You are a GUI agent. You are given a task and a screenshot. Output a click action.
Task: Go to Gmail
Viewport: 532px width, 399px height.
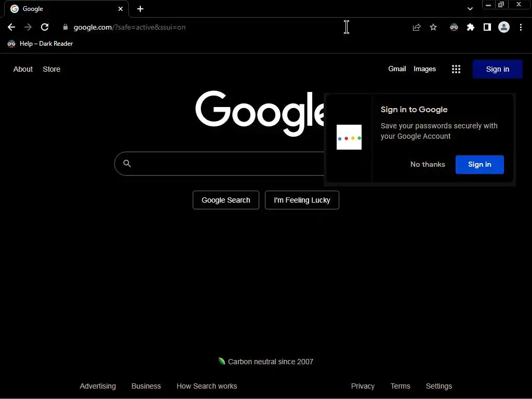(x=397, y=69)
